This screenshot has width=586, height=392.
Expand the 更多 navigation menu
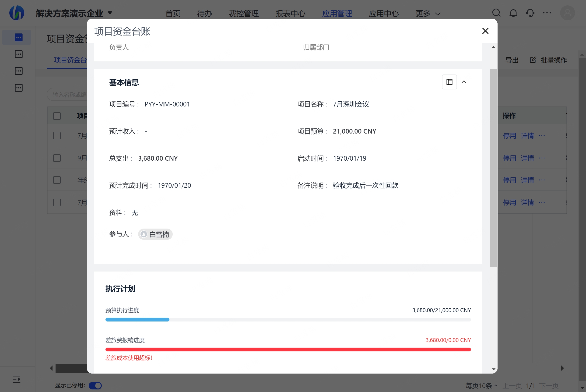(428, 14)
